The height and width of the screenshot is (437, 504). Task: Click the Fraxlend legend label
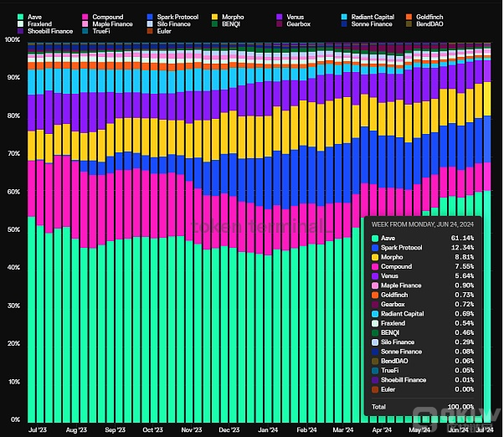(39, 24)
